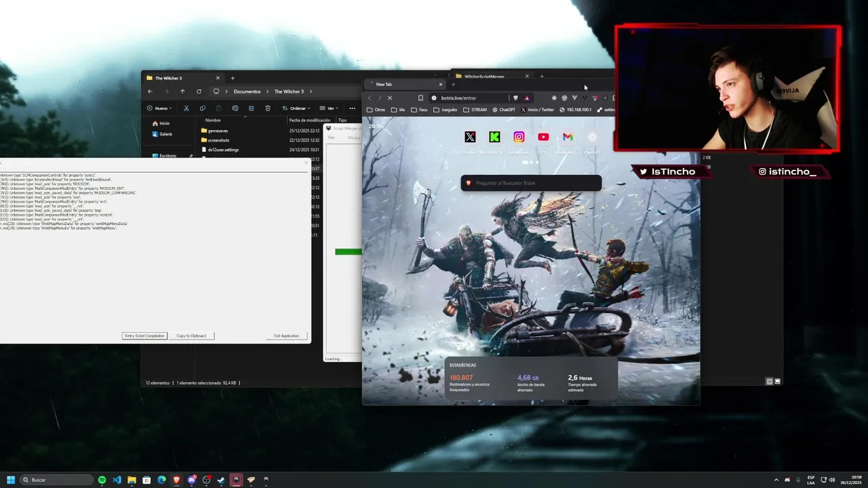Viewport: 868px width, 488px height.
Task: Click the Share icon in Explorer toolbar
Action: coord(252,108)
